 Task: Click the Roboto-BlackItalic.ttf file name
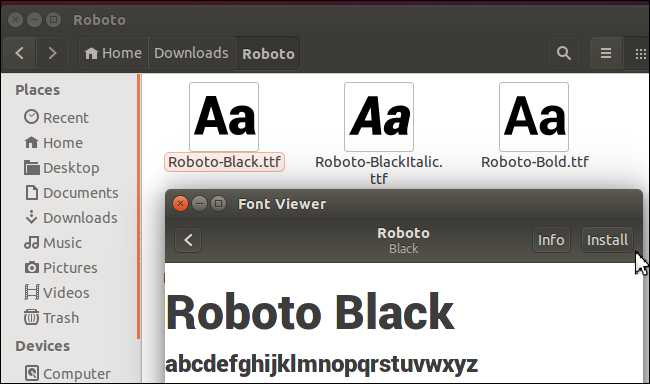pyautogui.click(x=379, y=170)
